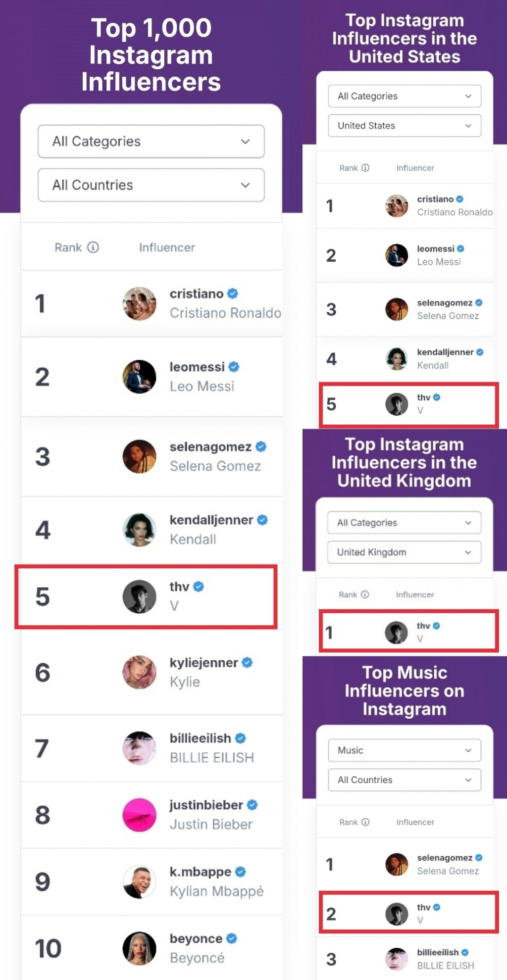Click justinbieber's pink profile picture
The width and height of the screenshot is (507, 980).
(x=140, y=815)
